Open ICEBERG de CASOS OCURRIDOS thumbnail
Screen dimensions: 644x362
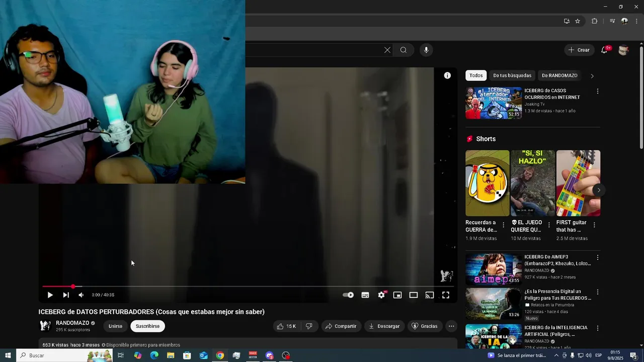pos(494,103)
